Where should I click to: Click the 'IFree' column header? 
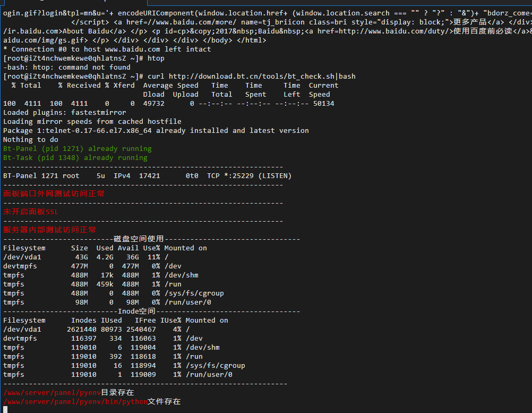click(x=145, y=321)
